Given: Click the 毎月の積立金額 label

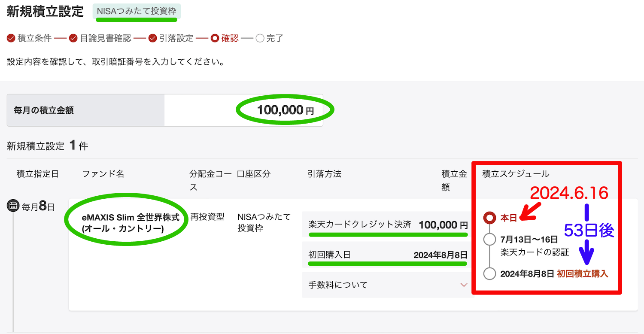Looking at the screenshot, I should pos(44,110).
